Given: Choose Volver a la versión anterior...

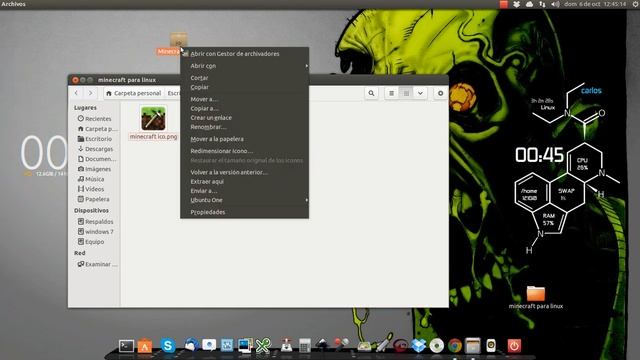Looking at the screenshot, I should tap(244, 172).
